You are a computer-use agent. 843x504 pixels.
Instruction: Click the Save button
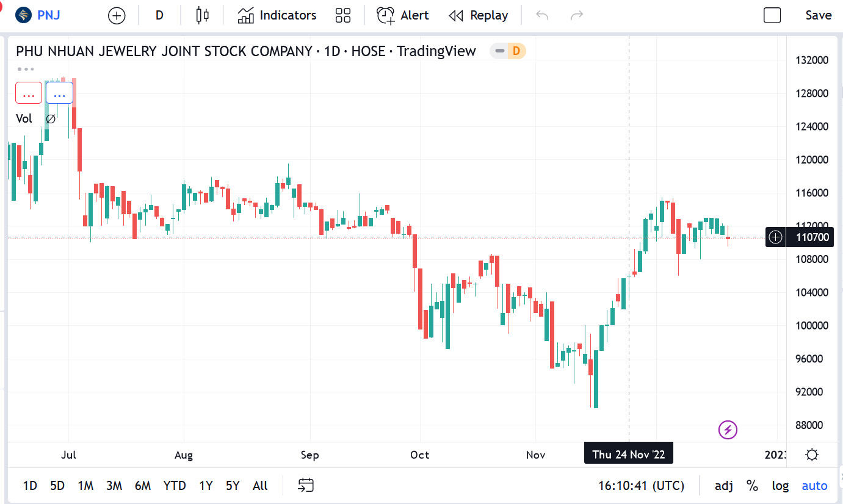[x=818, y=15]
